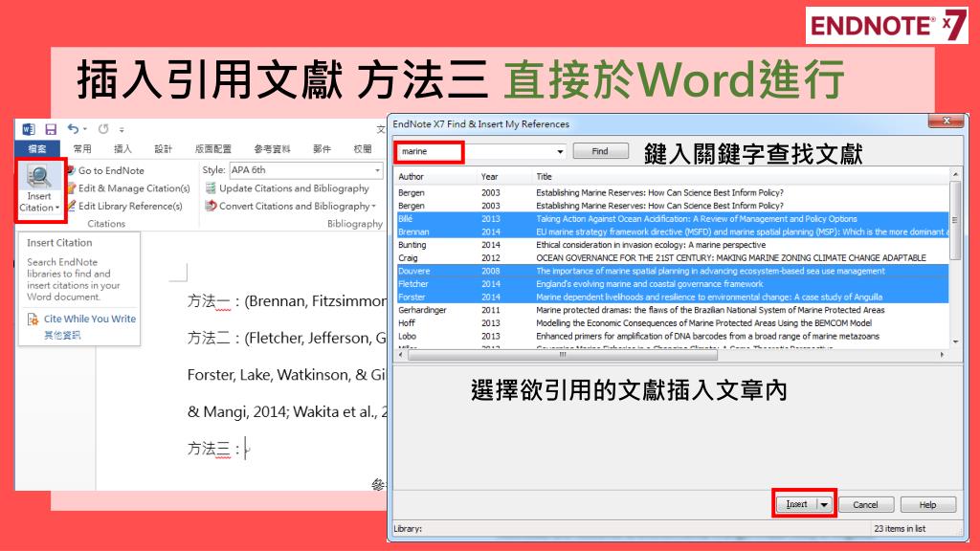Open the search term dropdown in Find dialog
Image resolution: width=980 pixels, height=551 pixels.
pyautogui.click(x=560, y=151)
